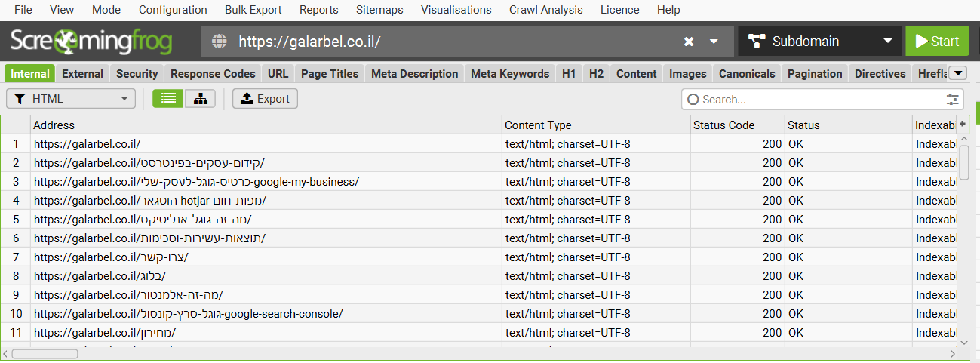980x363 pixels.
Task: Switch to the Page Titles tab
Action: [x=330, y=74]
